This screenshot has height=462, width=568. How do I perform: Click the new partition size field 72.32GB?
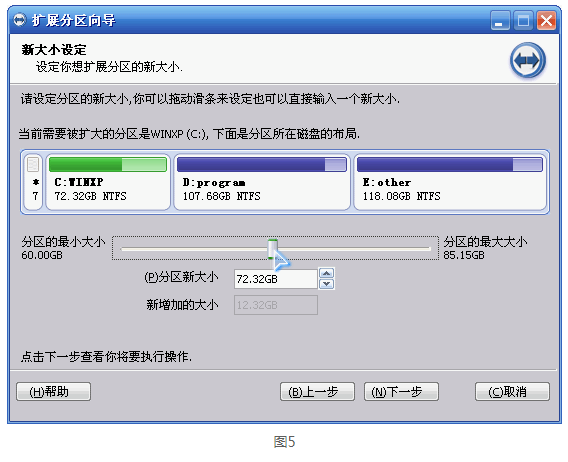[x=276, y=279]
